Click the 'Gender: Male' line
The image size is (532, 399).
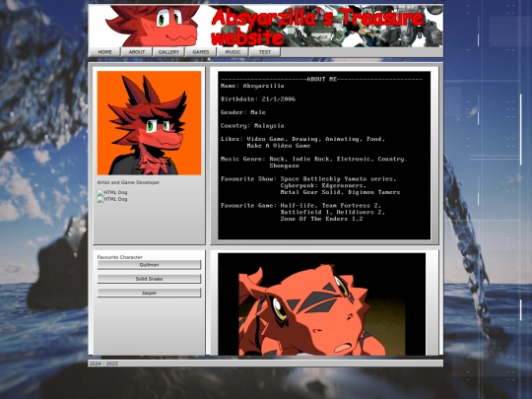[243, 112]
